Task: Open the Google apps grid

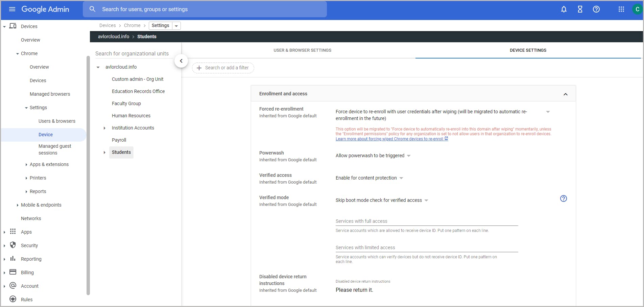Action: tap(621, 9)
